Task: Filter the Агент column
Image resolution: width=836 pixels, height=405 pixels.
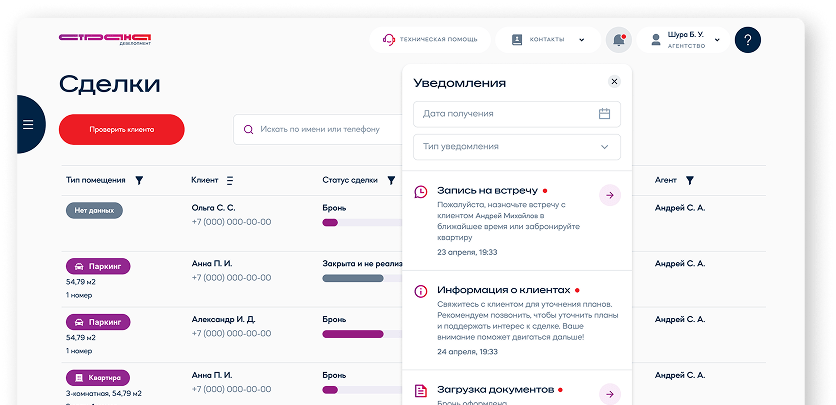Action: tap(689, 181)
